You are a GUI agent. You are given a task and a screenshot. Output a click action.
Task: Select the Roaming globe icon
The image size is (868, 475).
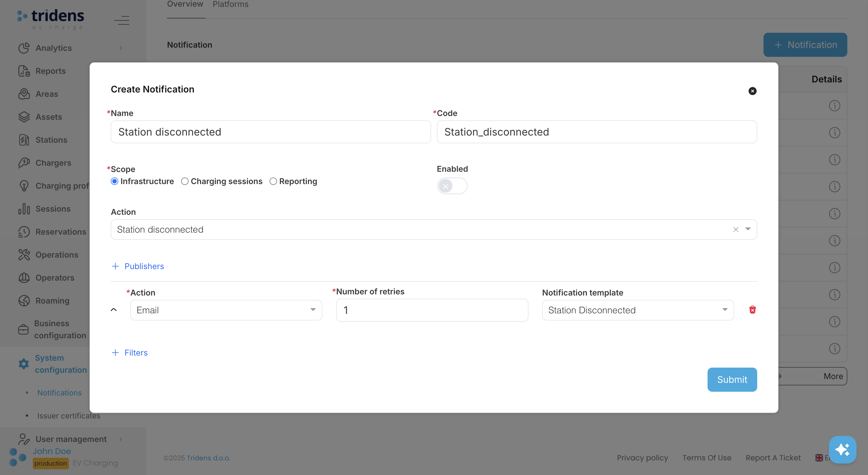[x=23, y=300]
